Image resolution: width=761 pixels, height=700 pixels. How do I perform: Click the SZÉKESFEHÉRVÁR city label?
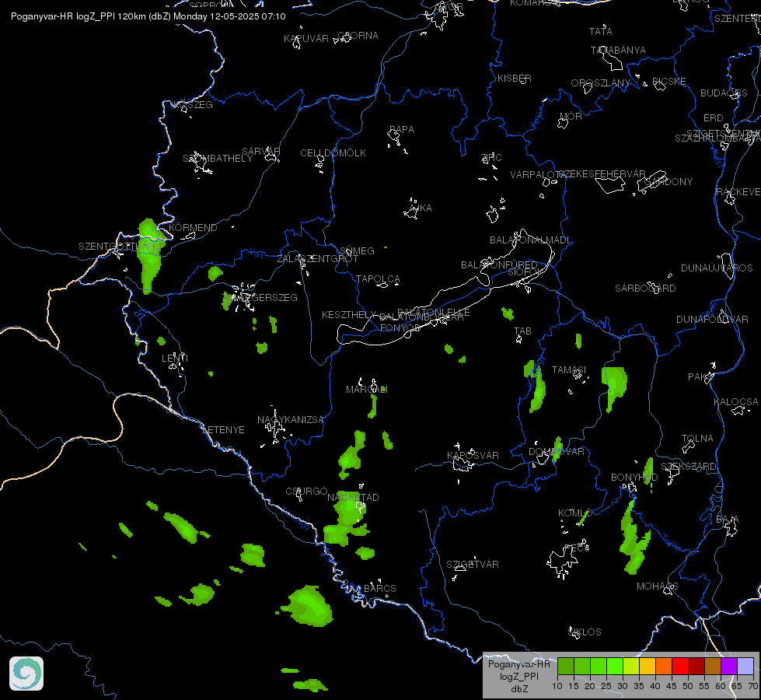[x=602, y=174]
